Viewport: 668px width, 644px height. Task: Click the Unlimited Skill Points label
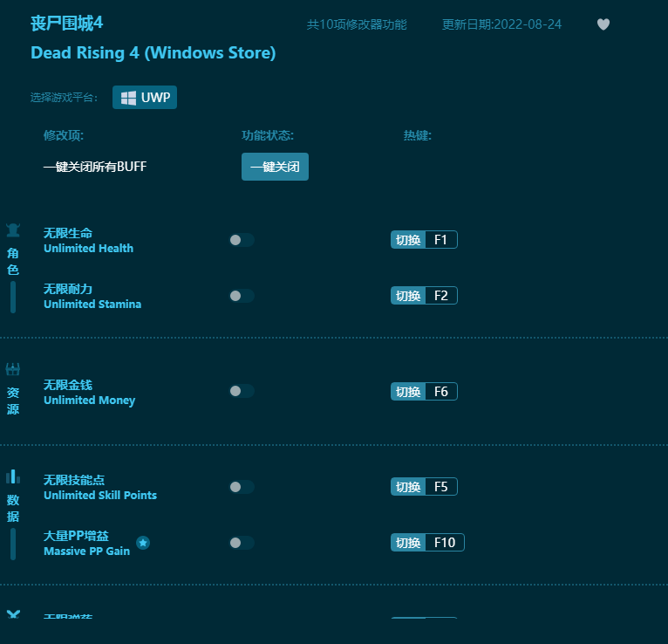click(100, 496)
